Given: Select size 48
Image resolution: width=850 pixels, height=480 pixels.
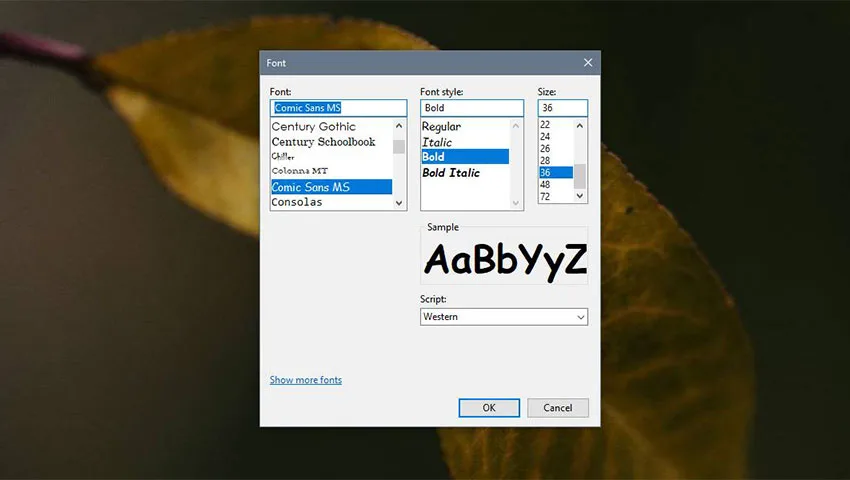Looking at the screenshot, I should pyautogui.click(x=556, y=184).
